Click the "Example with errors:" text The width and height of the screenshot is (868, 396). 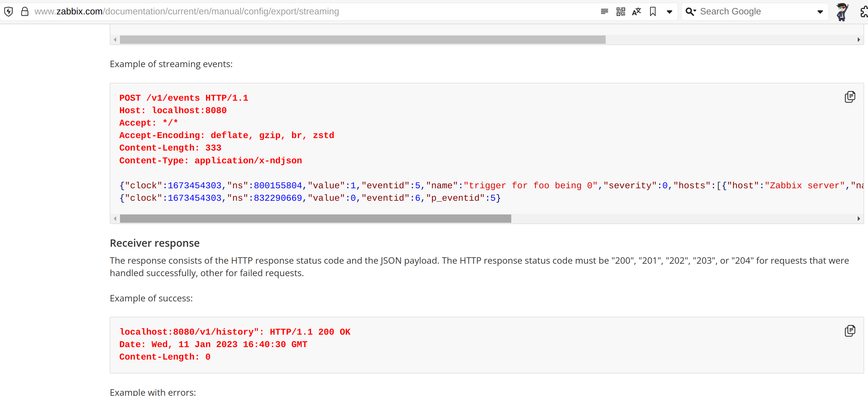tap(153, 392)
